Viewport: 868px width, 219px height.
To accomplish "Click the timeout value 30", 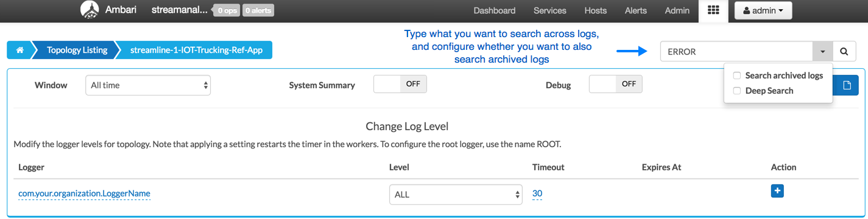I will pyautogui.click(x=537, y=193).
